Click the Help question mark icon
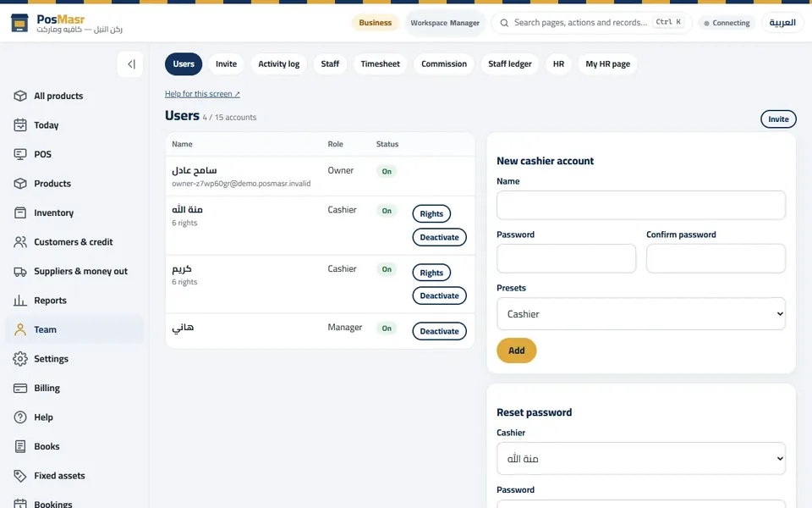Image resolution: width=812 pixels, height=508 pixels. coord(20,417)
